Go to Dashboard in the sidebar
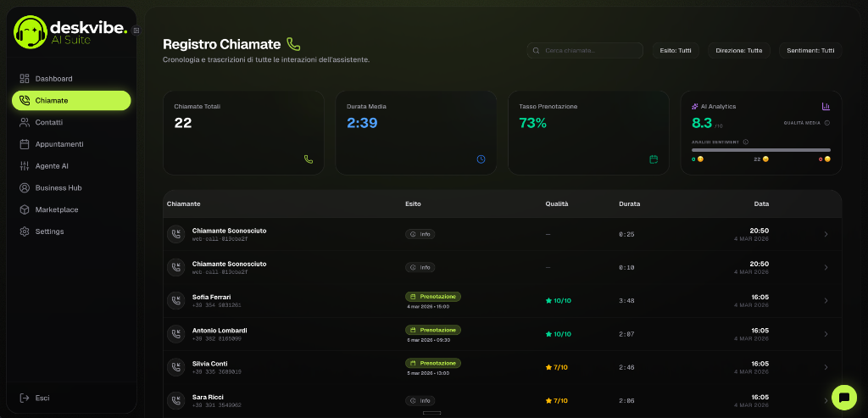This screenshot has width=868, height=418. (x=53, y=79)
